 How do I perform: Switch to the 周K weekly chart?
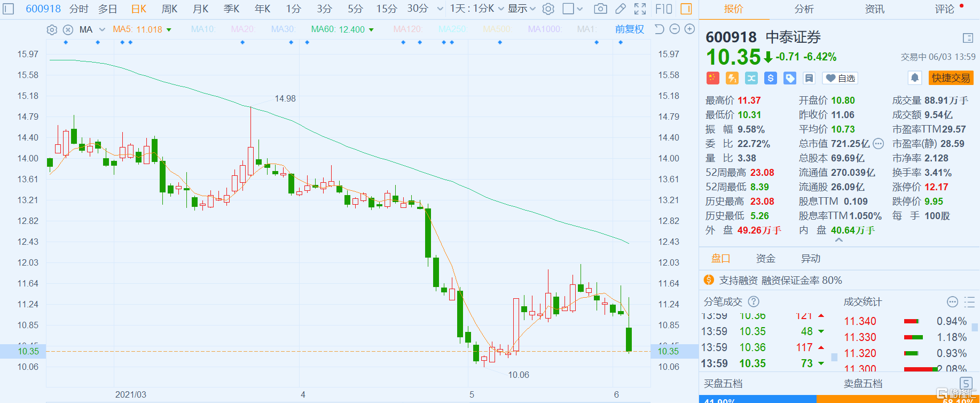tap(170, 9)
